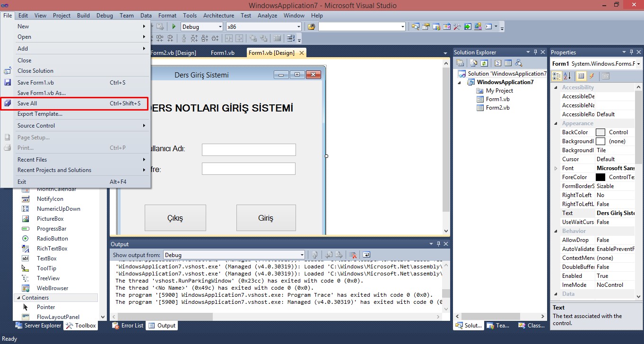Open the Solution Configurations dropdown showing Debug
The height and width of the screenshot is (344, 644).
(x=220, y=26)
